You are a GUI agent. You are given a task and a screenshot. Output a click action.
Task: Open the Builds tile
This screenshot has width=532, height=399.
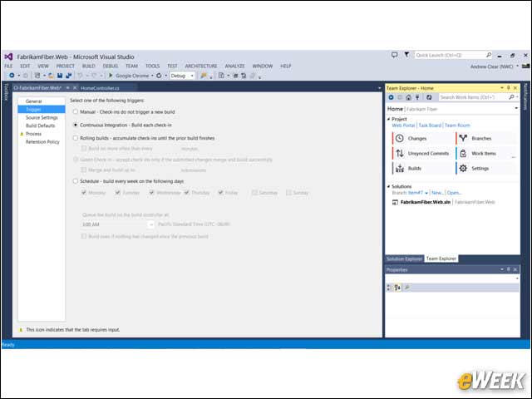pos(423,168)
